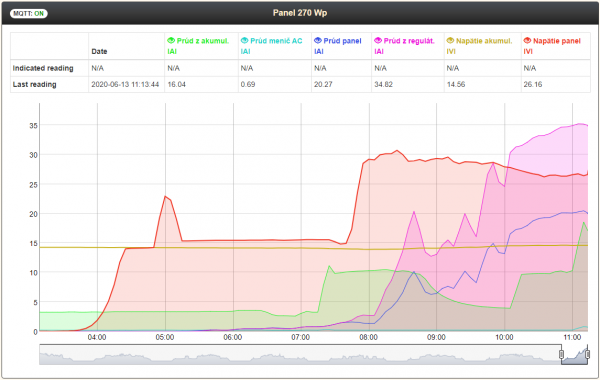Toggle eye icon for Napätie akumul.

450,41
